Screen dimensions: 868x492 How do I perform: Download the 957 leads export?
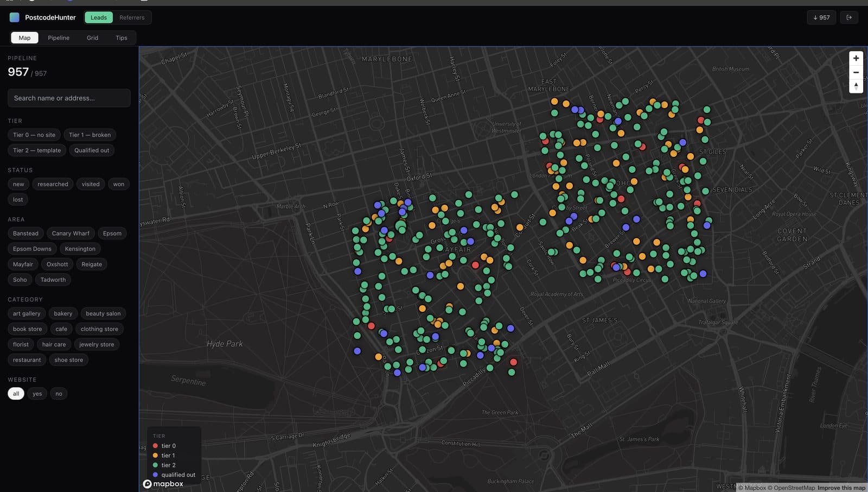tap(821, 17)
